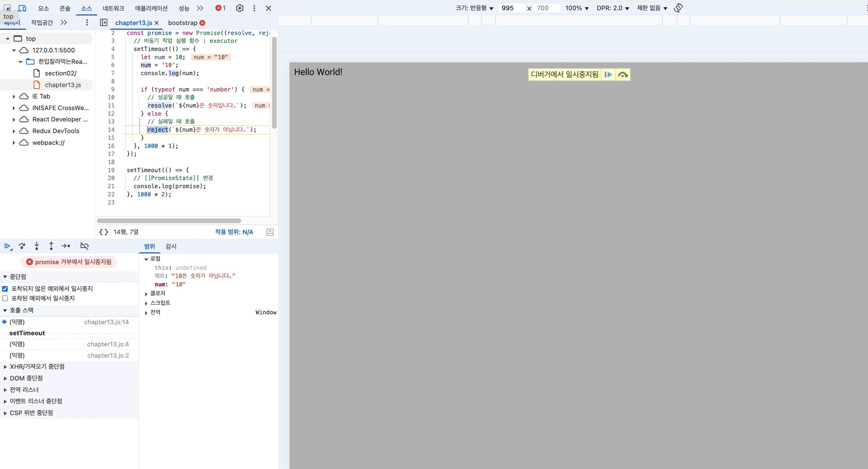This screenshot has height=469, width=868.
Task: Open chapter13.js:4 call stack frame
Action: pyautogui.click(x=69, y=344)
